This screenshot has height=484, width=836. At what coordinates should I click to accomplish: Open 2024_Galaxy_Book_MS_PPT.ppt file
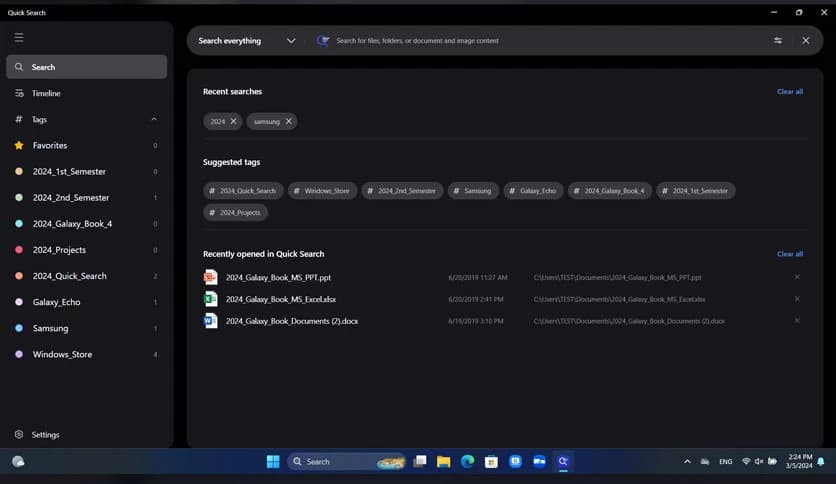click(x=278, y=278)
